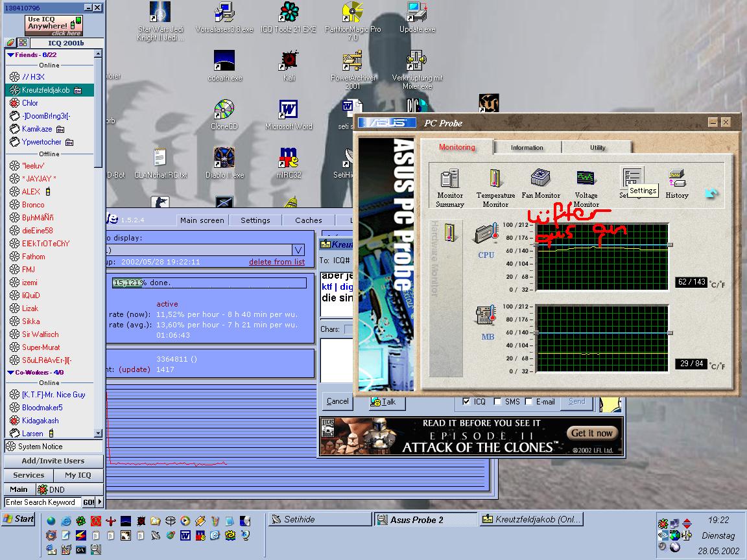Viewport: 747px width, 560px height.
Task: Open the Kali desktop icon
Action: click(289, 65)
